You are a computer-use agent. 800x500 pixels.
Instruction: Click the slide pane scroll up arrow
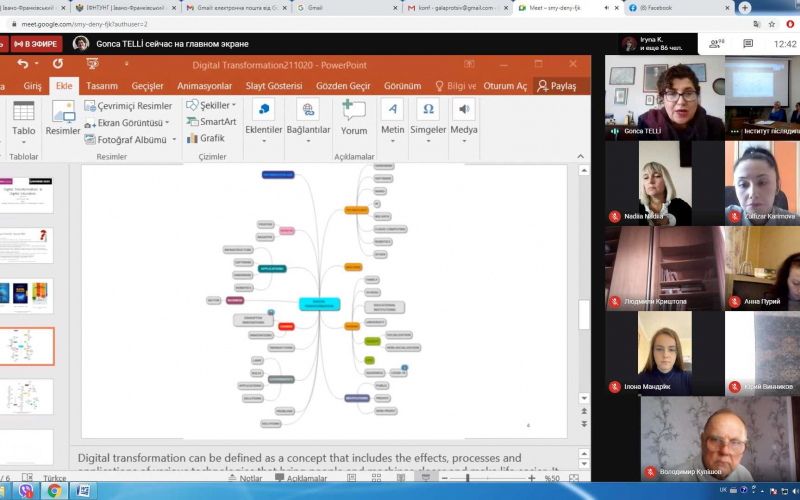coord(584,170)
